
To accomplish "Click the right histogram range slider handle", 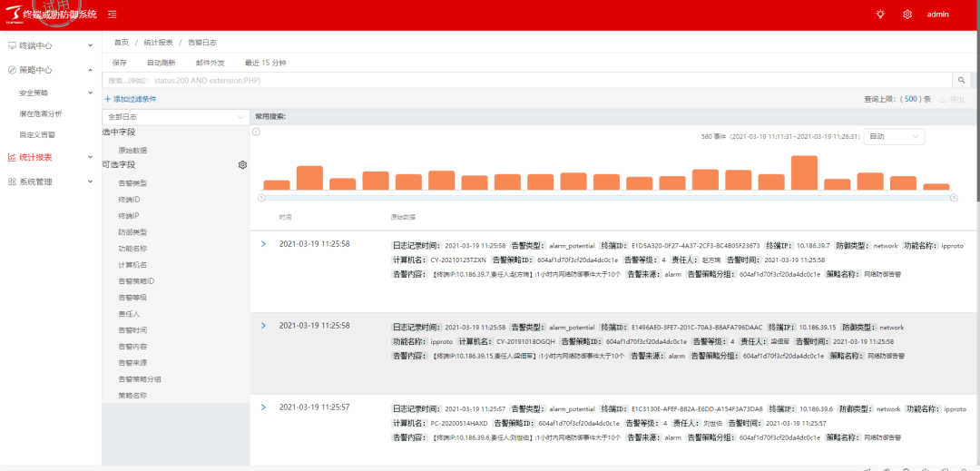I will tap(954, 198).
